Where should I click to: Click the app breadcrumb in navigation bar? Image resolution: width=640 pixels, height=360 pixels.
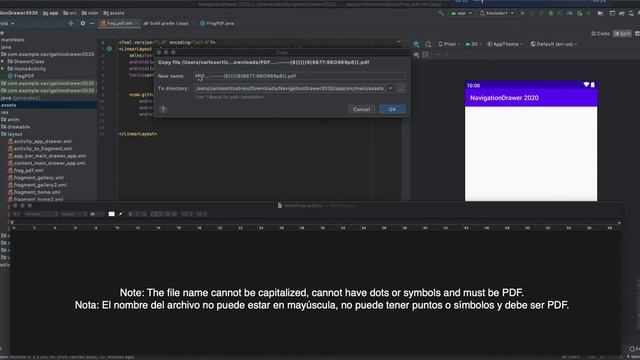tap(51, 13)
